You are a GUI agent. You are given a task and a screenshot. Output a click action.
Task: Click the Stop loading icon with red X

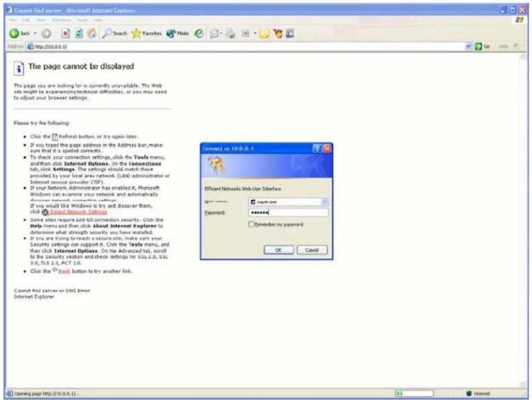pyautogui.click(x=66, y=33)
